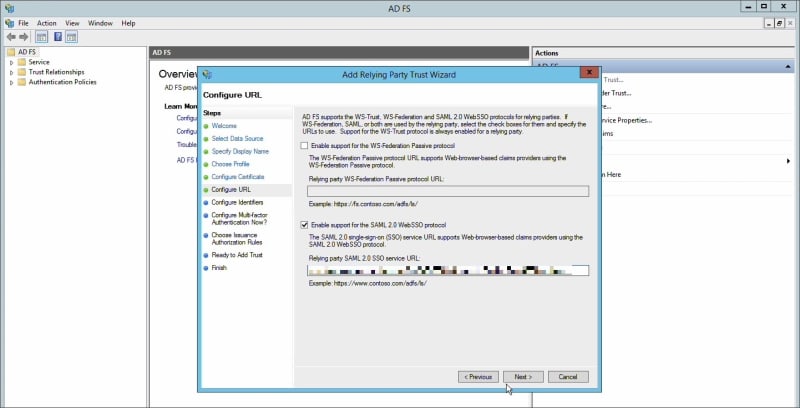Image resolution: width=800 pixels, height=408 pixels.
Task: Click the AD FS icon beside File menu
Action: 9,23
